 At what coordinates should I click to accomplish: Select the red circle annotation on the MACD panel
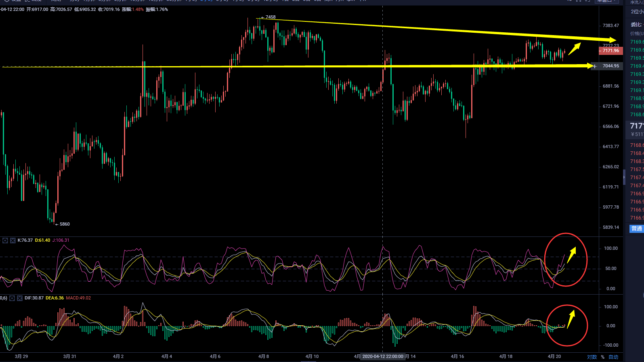(567, 306)
